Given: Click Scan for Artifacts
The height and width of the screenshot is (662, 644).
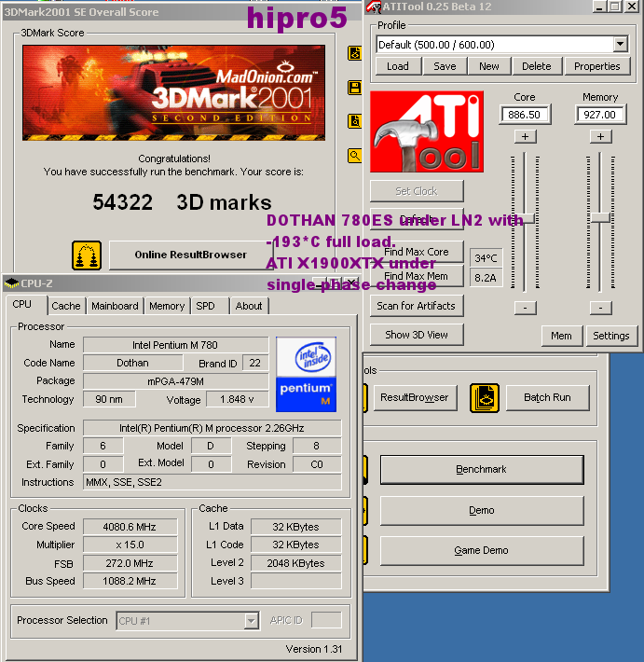Looking at the screenshot, I should click(417, 306).
